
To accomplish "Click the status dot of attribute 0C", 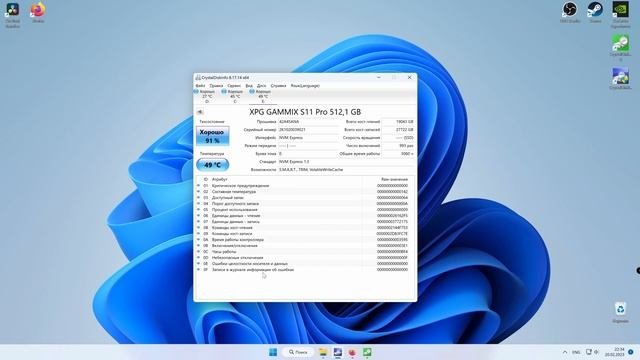I will (x=199, y=252).
